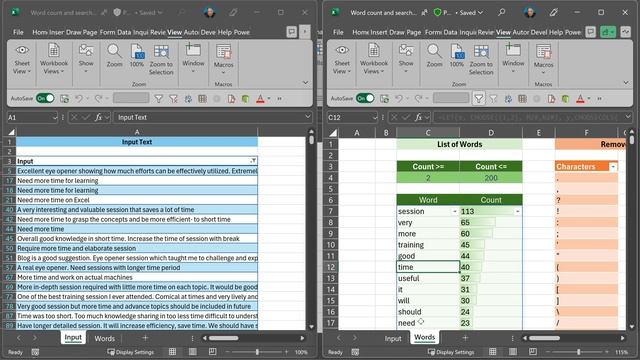The image size is (640, 360).
Task: Toggle AutoSave switch in left Excel window
Action: (x=45, y=98)
